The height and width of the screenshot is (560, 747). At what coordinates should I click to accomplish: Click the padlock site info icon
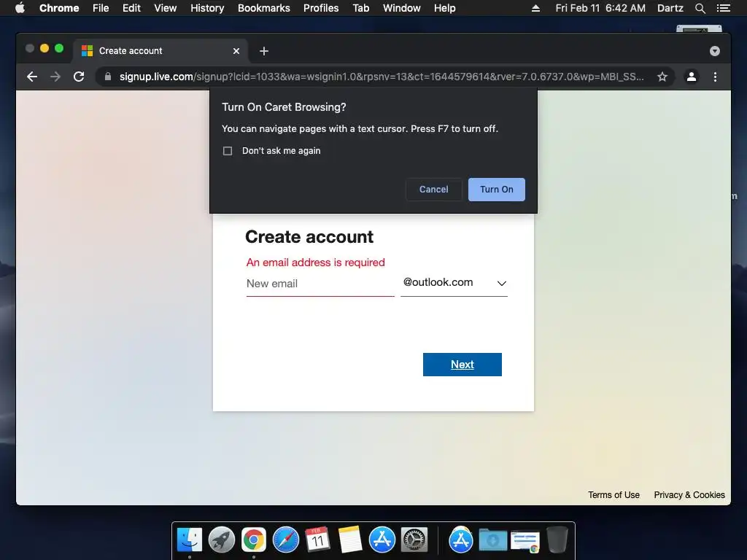tap(108, 77)
